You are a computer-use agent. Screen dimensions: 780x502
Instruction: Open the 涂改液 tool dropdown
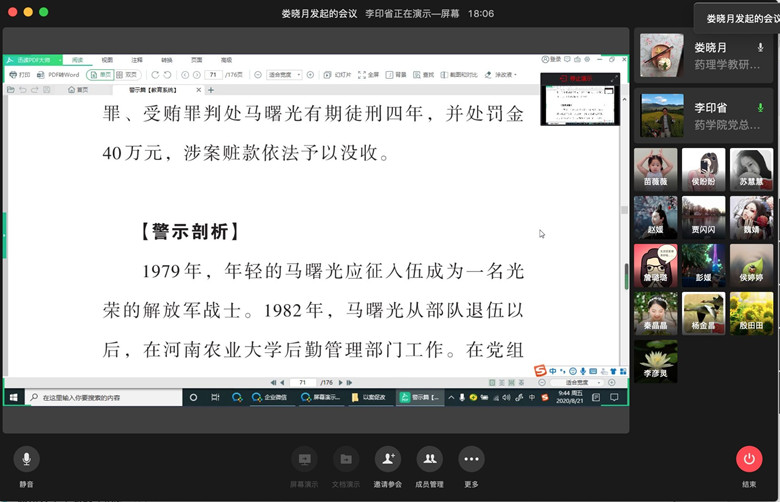pyautogui.click(x=502, y=75)
